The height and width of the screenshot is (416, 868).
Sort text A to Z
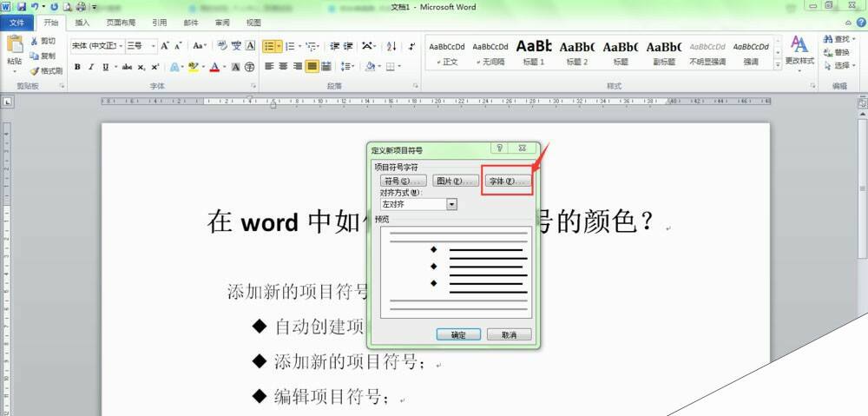[x=391, y=46]
